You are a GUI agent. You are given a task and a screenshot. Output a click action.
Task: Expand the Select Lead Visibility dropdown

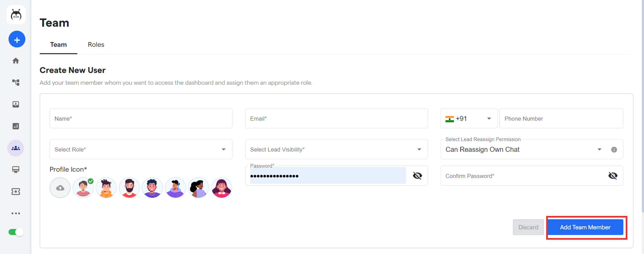336,149
